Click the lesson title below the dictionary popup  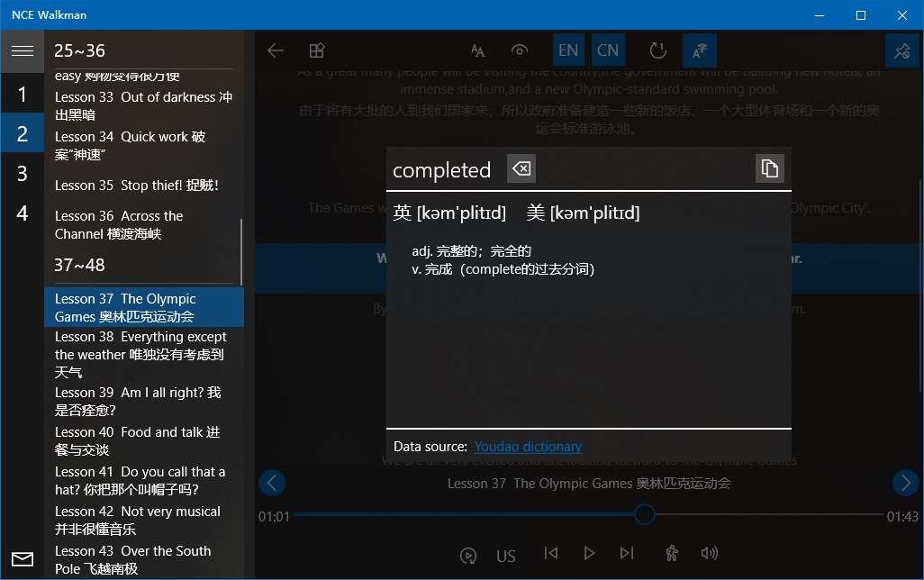(x=589, y=484)
